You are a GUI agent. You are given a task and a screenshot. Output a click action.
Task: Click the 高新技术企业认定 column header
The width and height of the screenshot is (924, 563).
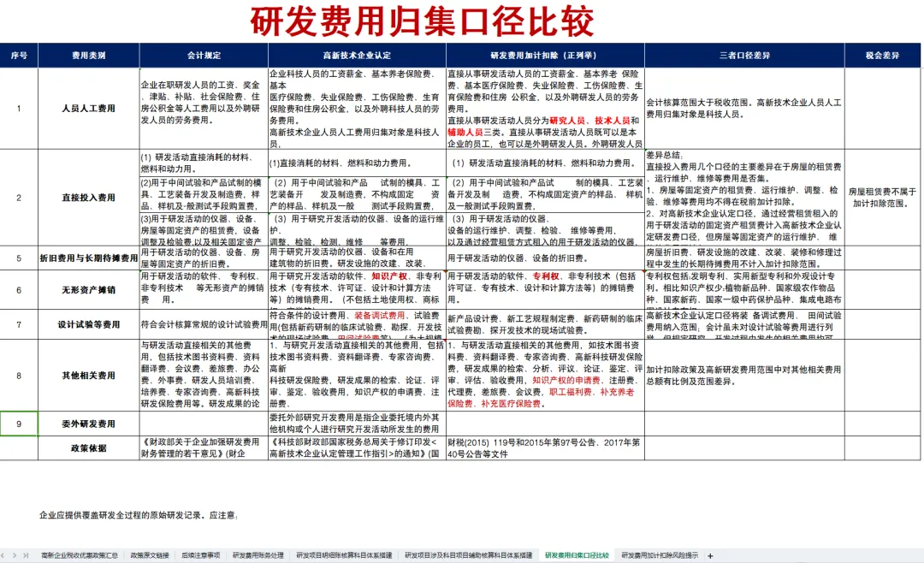point(357,56)
